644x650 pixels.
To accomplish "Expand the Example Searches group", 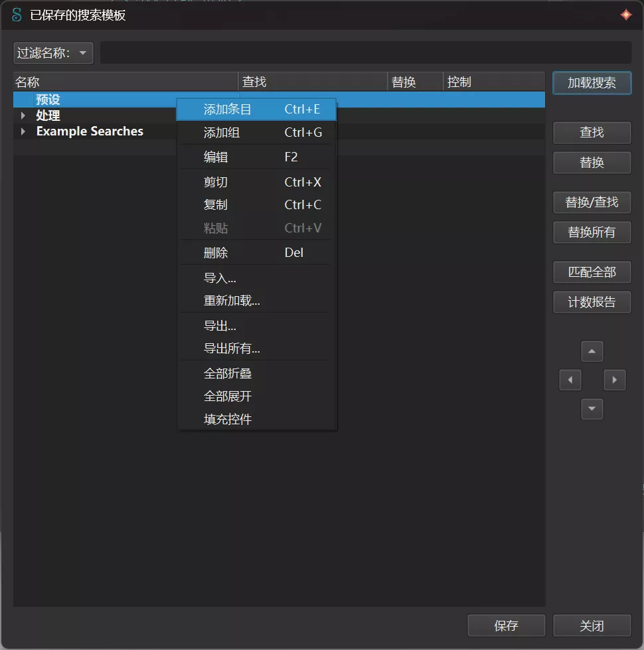I will 23,131.
